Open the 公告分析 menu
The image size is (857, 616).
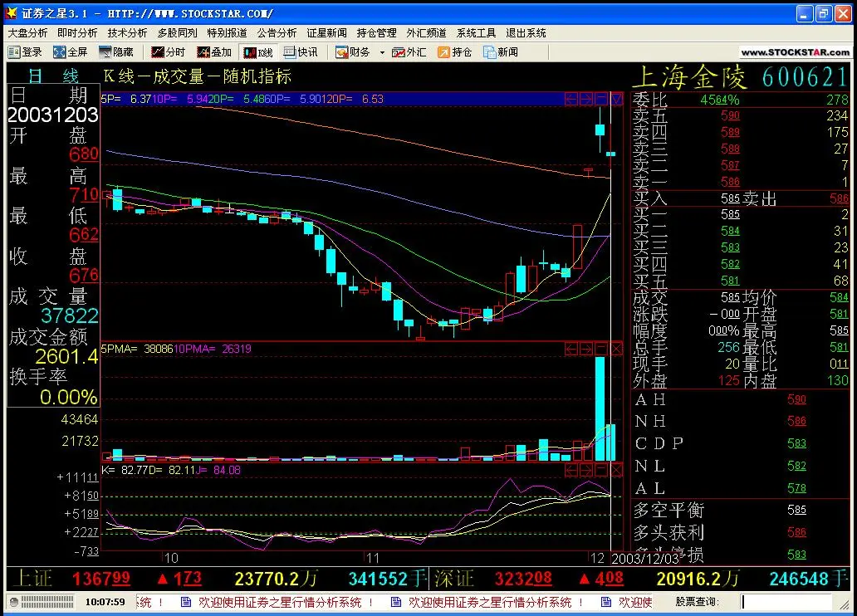click(x=277, y=33)
